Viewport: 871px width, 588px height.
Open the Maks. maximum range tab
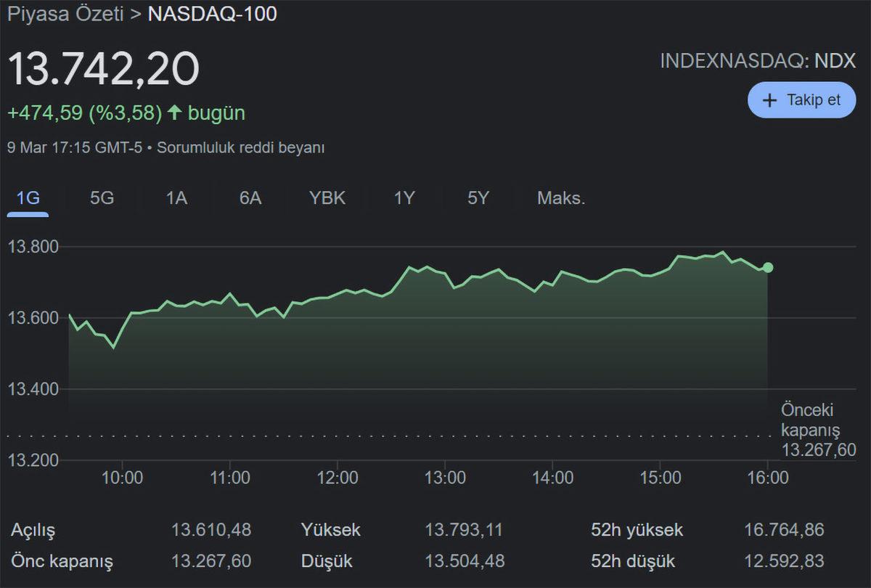click(561, 198)
